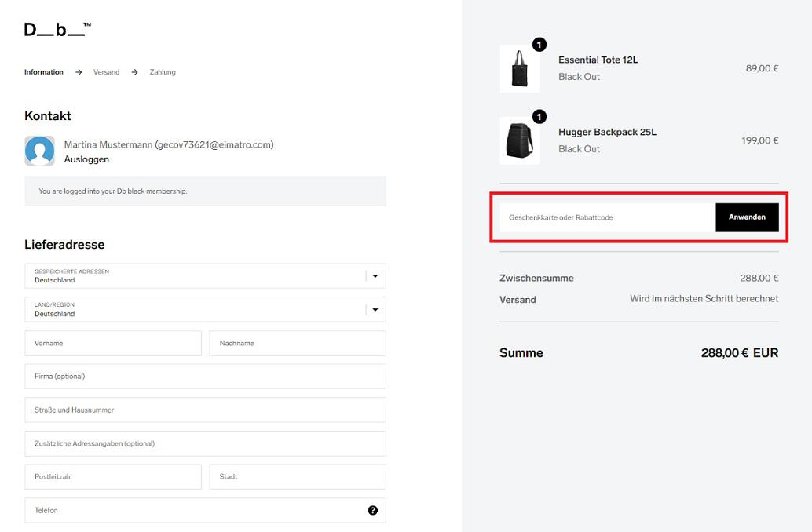Focus the Geschenkkarte oder Rabattcode field
The width and height of the screenshot is (812, 532).
[608, 217]
